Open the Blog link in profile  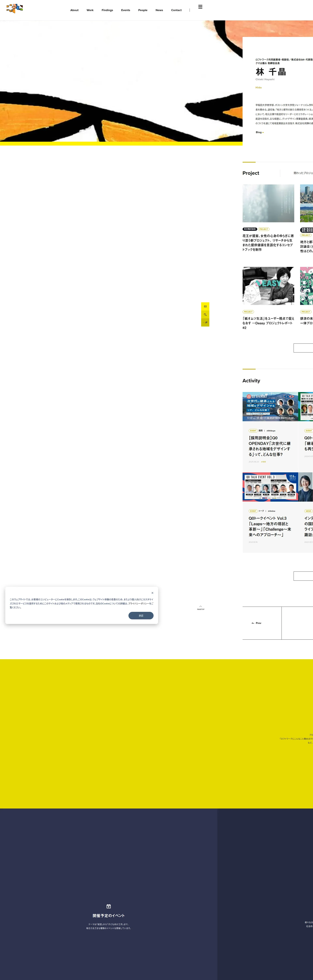pyautogui.click(x=259, y=132)
